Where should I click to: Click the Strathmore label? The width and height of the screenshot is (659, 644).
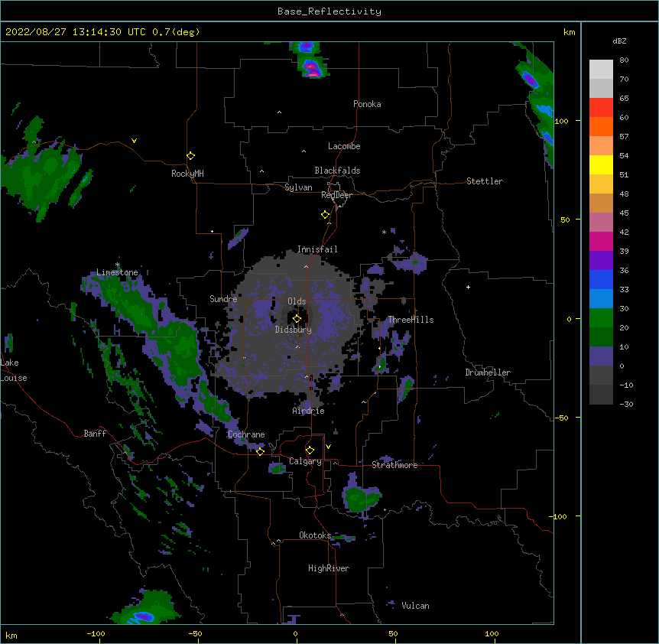(394, 465)
